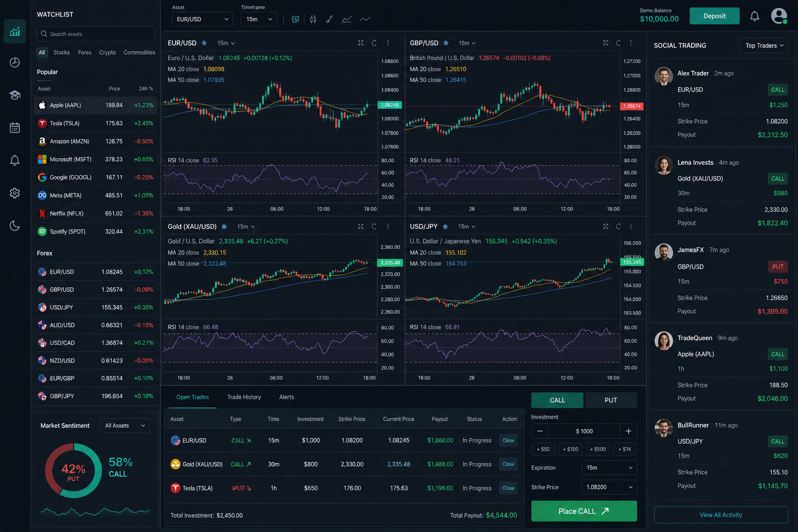Open more options on EUR/USD chart
Screen dimensions: 798x532
(388, 43)
